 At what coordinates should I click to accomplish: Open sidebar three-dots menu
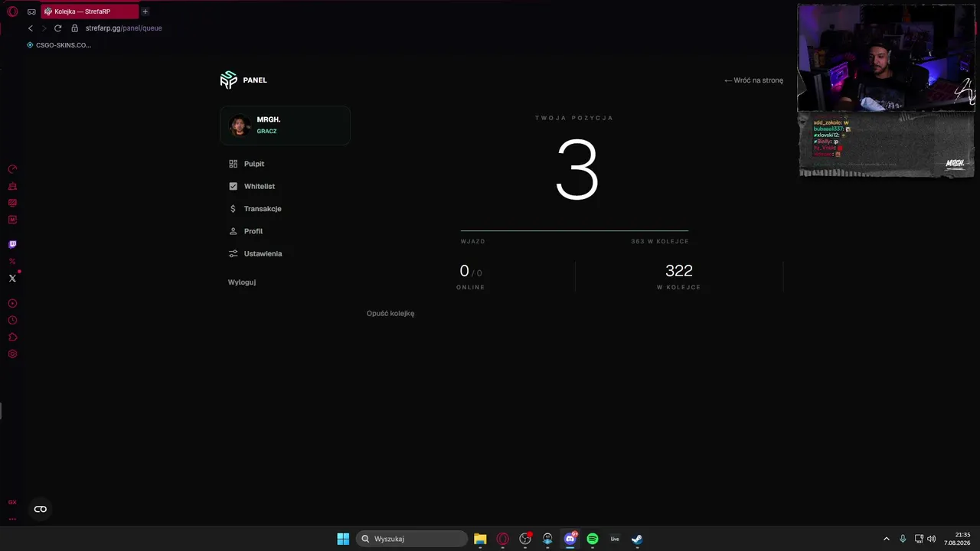pyautogui.click(x=12, y=519)
